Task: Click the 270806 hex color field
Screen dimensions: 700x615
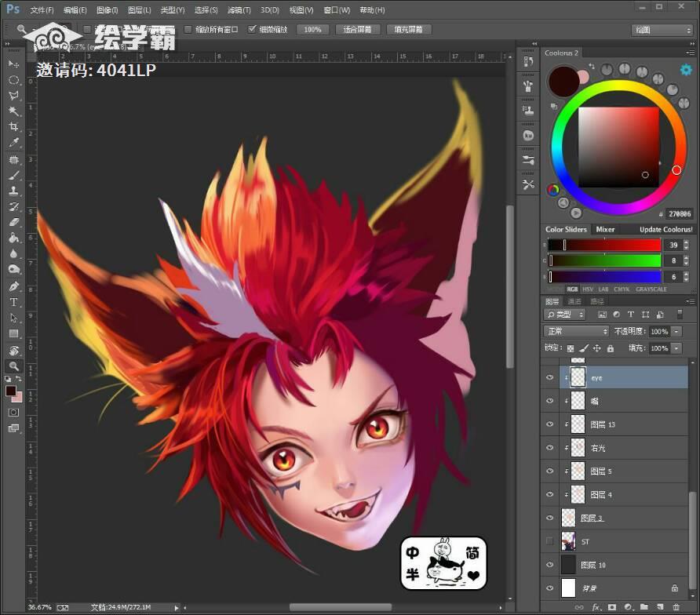Action: click(x=680, y=214)
